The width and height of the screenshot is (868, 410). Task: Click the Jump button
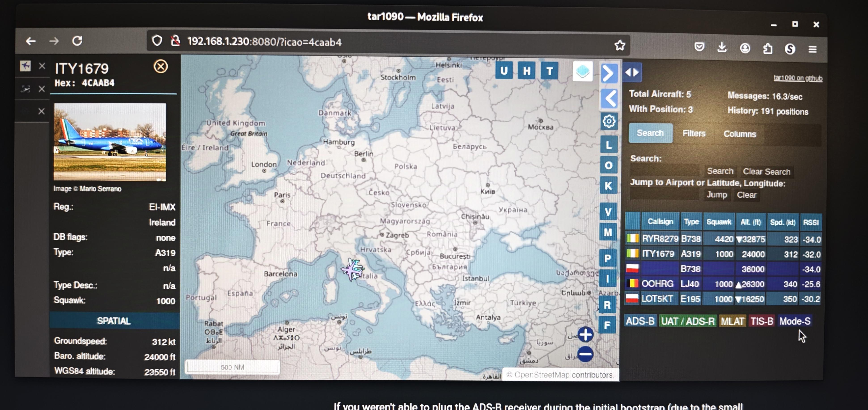click(x=716, y=195)
